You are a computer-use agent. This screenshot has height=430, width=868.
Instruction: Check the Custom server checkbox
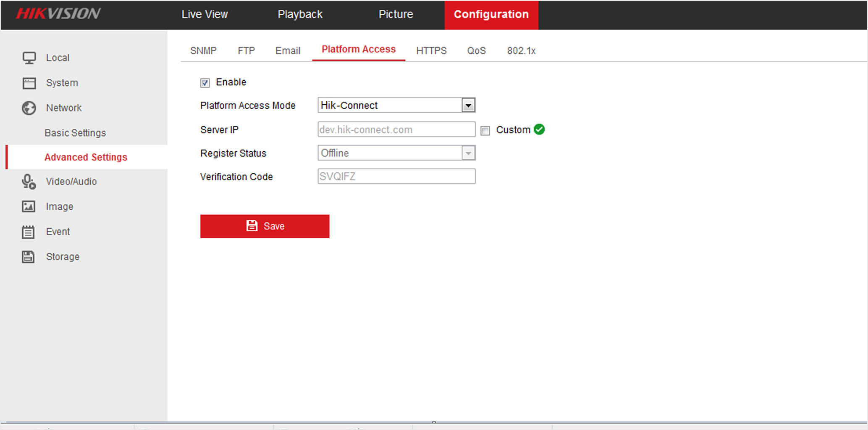pos(485,130)
